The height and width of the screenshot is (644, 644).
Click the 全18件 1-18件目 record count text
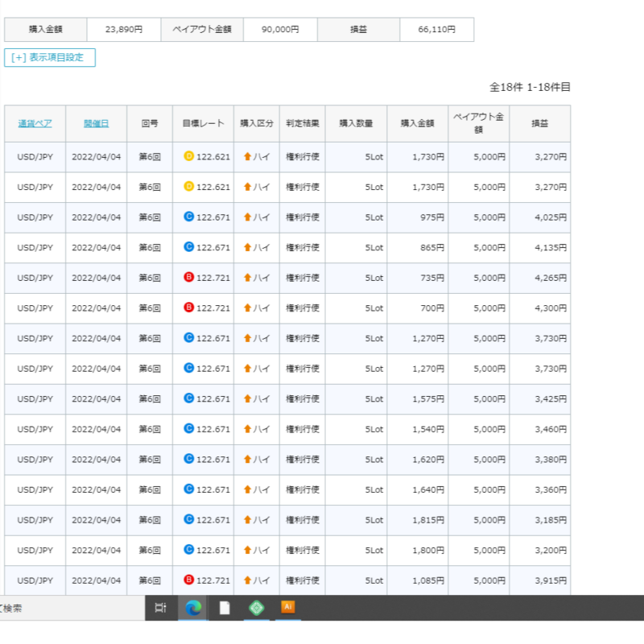pyautogui.click(x=530, y=87)
